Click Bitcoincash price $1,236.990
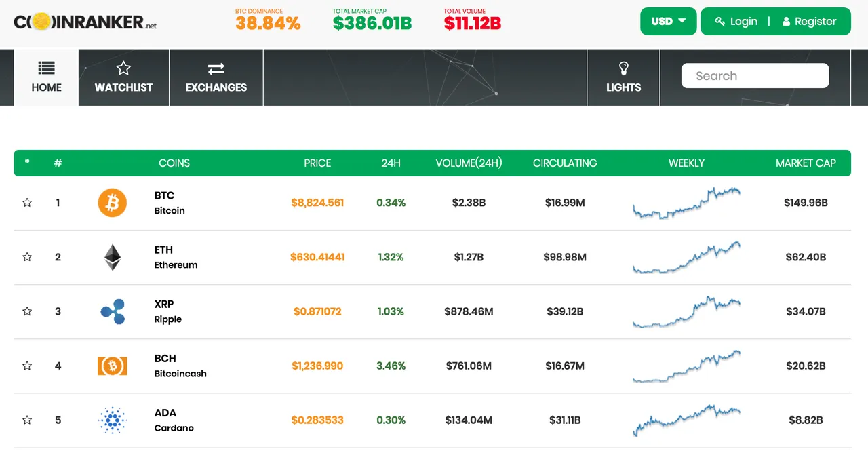 pos(317,366)
